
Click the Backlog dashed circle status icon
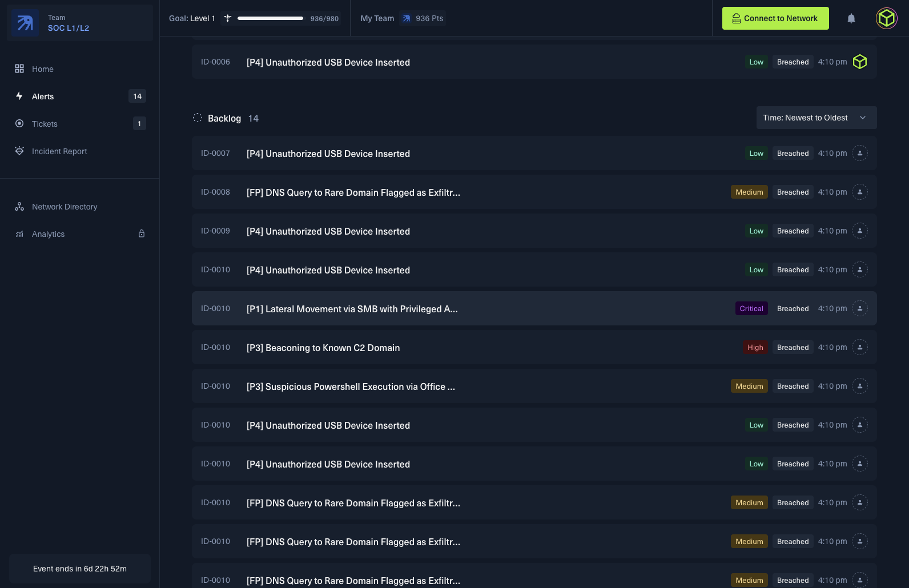(198, 118)
